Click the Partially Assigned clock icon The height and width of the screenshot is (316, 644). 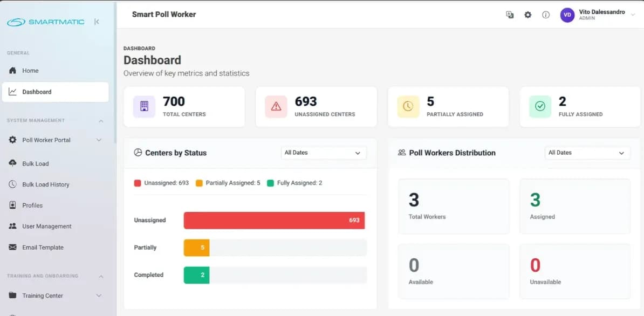coord(408,106)
